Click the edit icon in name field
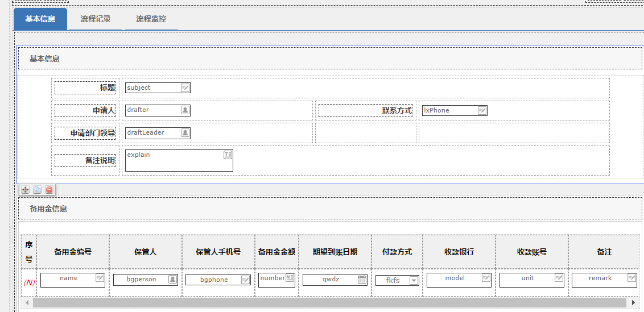Screen dimensions: 644x312 tap(100, 278)
